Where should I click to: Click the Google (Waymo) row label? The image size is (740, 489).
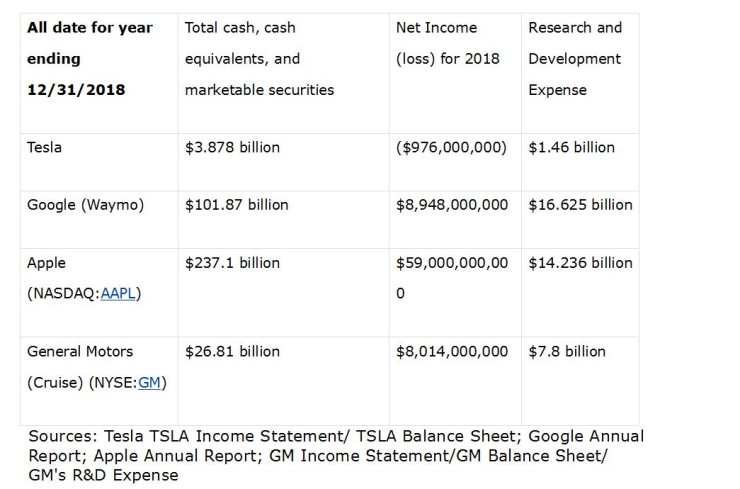(x=85, y=205)
